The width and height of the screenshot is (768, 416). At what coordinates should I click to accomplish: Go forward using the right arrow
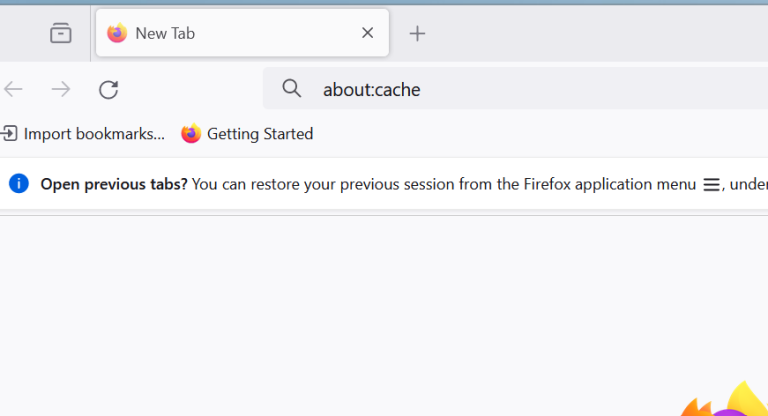click(61, 89)
